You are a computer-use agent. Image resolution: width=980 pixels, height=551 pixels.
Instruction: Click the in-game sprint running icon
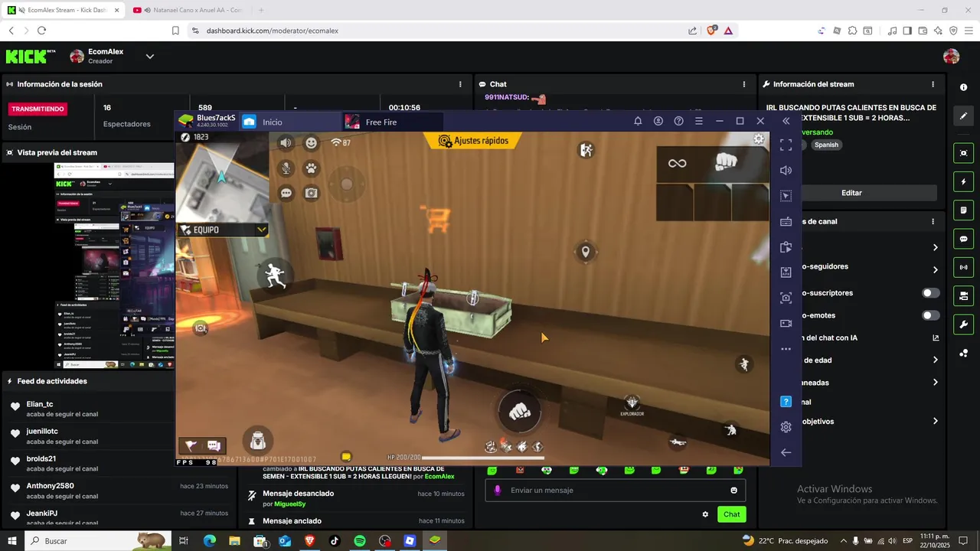click(275, 275)
